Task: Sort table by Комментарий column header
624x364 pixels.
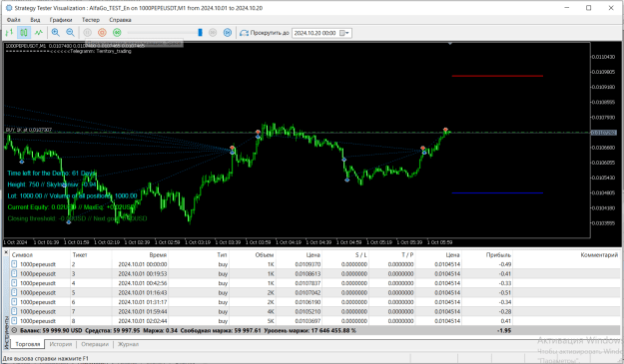Action: coord(599,254)
